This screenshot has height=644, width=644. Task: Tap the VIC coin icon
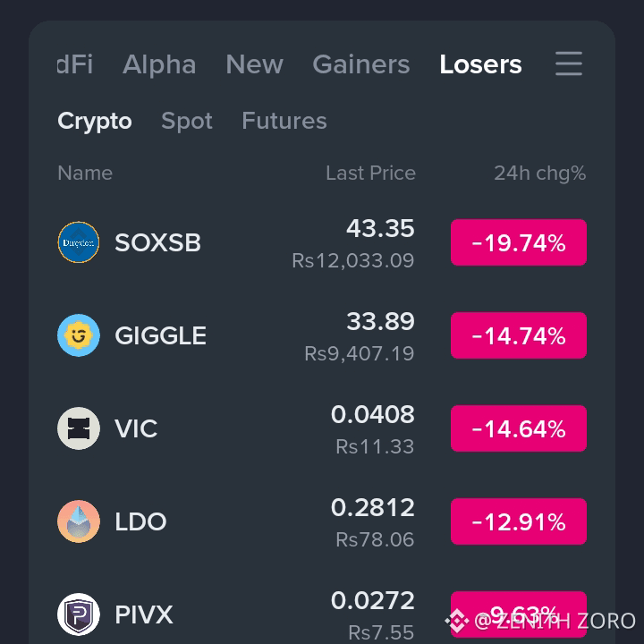[79, 428]
